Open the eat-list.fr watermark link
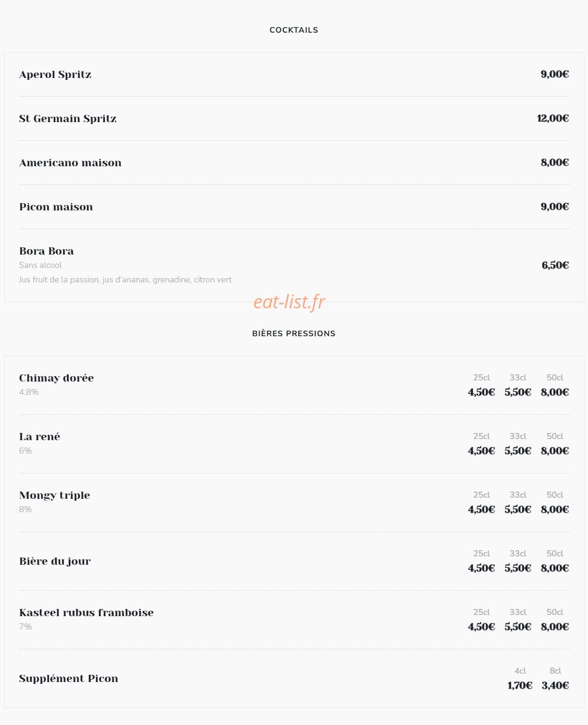 coord(289,302)
